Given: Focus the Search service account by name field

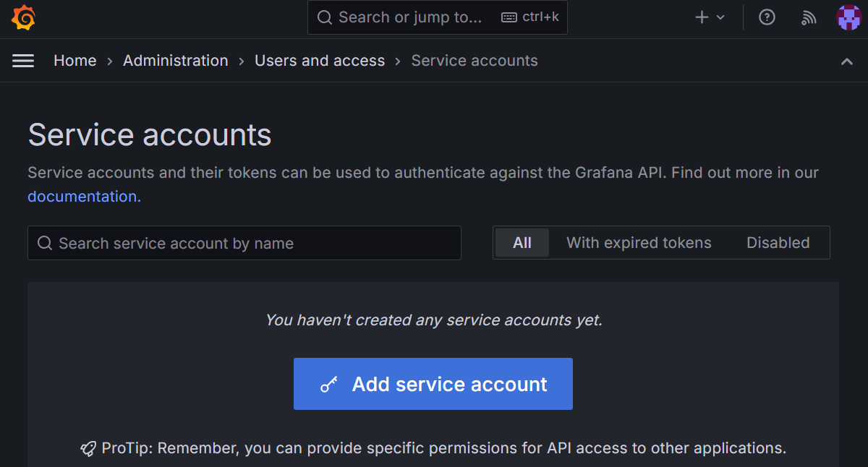Looking at the screenshot, I should [x=253, y=244].
